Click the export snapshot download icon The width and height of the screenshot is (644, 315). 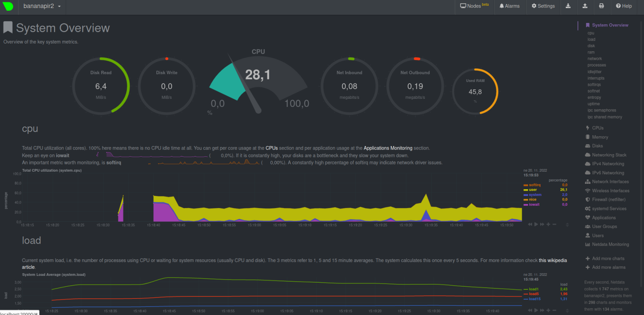pos(568,6)
